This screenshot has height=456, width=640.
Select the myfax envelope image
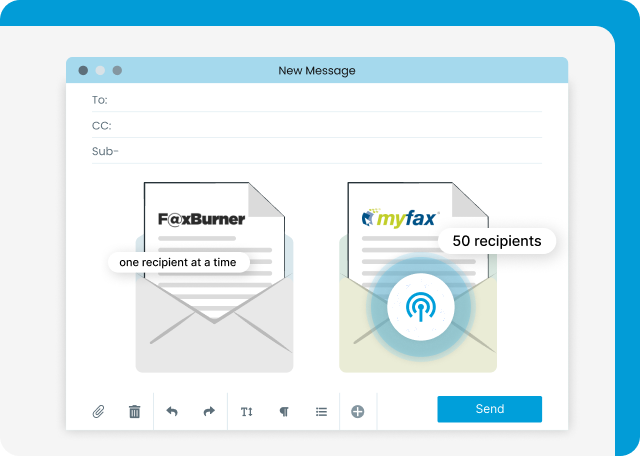[x=418, y=277]
